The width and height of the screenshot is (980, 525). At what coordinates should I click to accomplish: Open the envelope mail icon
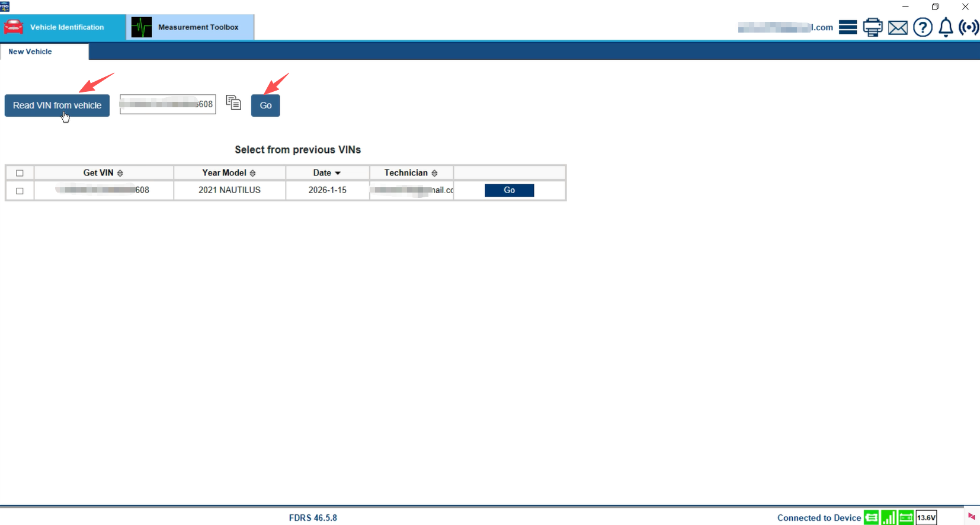(x=898, y=27)
